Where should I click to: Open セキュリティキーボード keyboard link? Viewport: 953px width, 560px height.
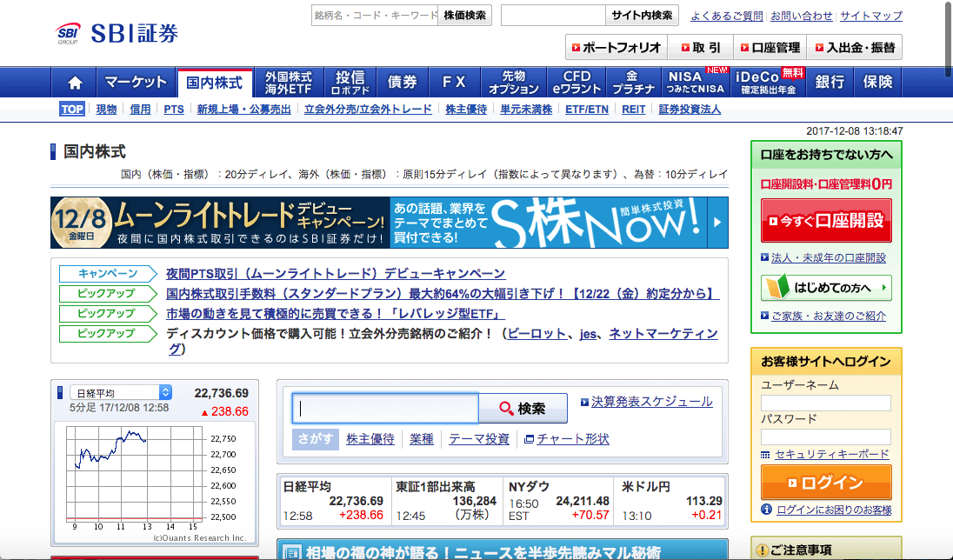[831, 454]
